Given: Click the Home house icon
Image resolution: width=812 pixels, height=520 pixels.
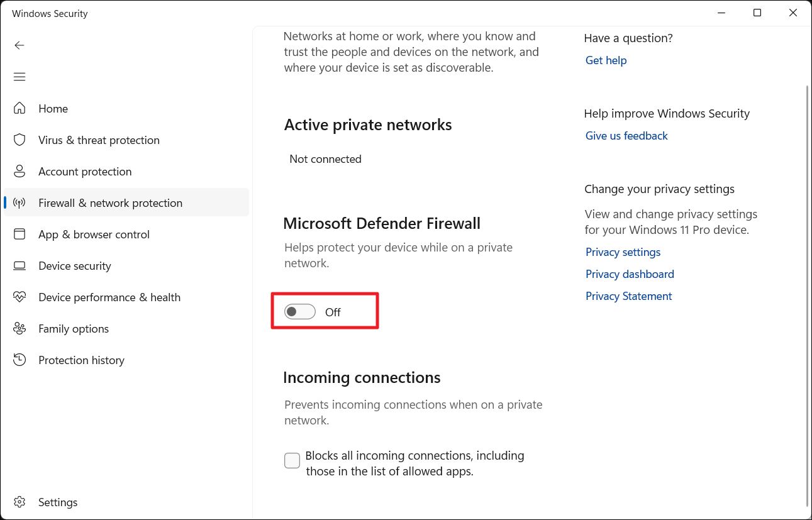Looking at the screenshot, I should 19,108.
